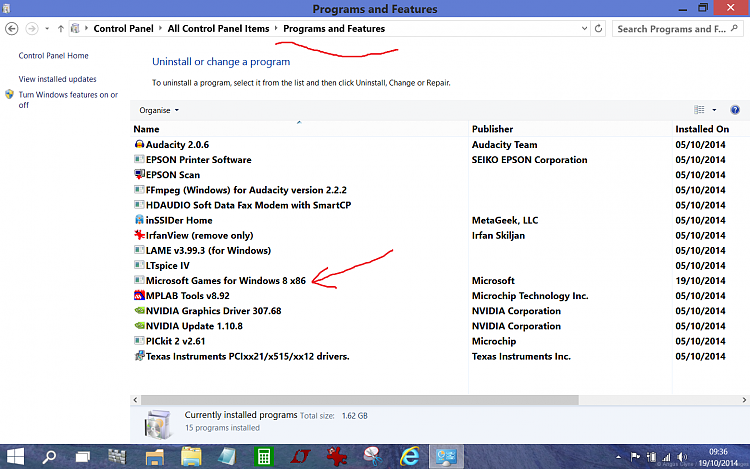Click the Back navigation arrow

[x=11, y=29]
